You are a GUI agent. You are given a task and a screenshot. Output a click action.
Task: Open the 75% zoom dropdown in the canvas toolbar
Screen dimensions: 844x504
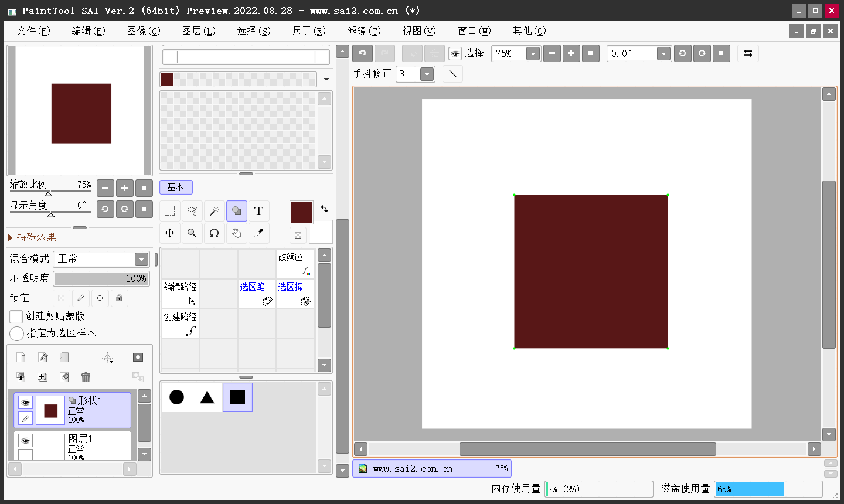click(x=533, y=54)
